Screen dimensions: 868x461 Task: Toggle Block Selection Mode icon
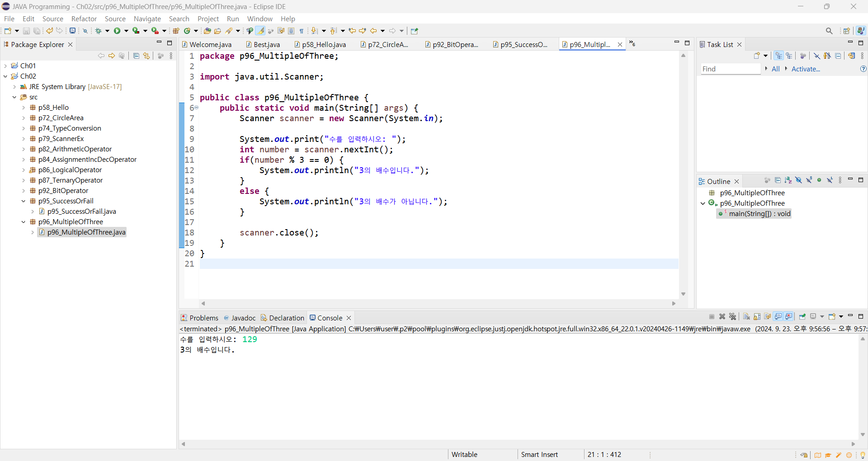pos(291,31)
